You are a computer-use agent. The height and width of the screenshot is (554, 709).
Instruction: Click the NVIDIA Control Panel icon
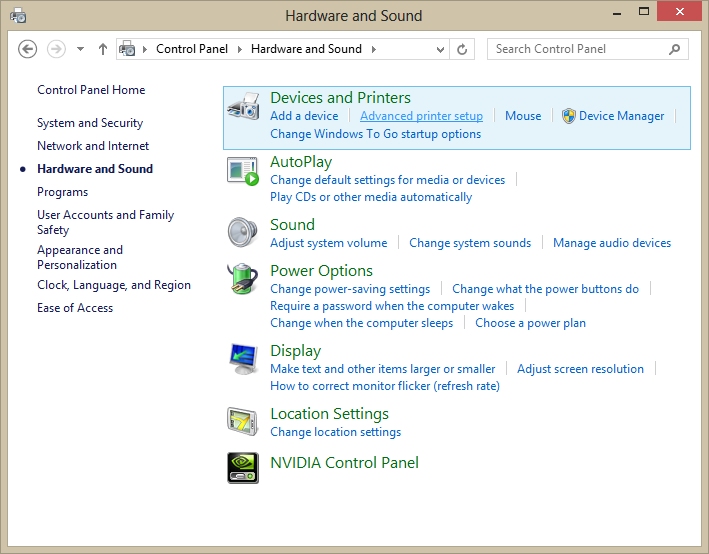[x=243, y=468]
